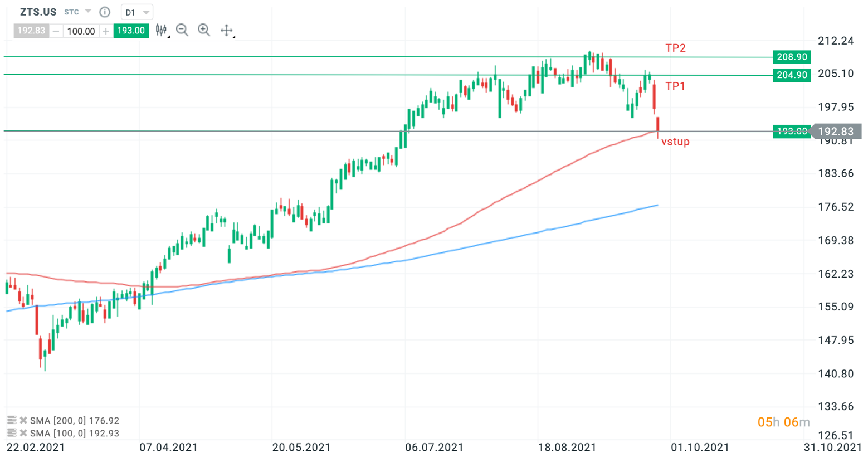Open dropdown arrow next to STC
Viewport: 868px width, 462px height.
88,12
